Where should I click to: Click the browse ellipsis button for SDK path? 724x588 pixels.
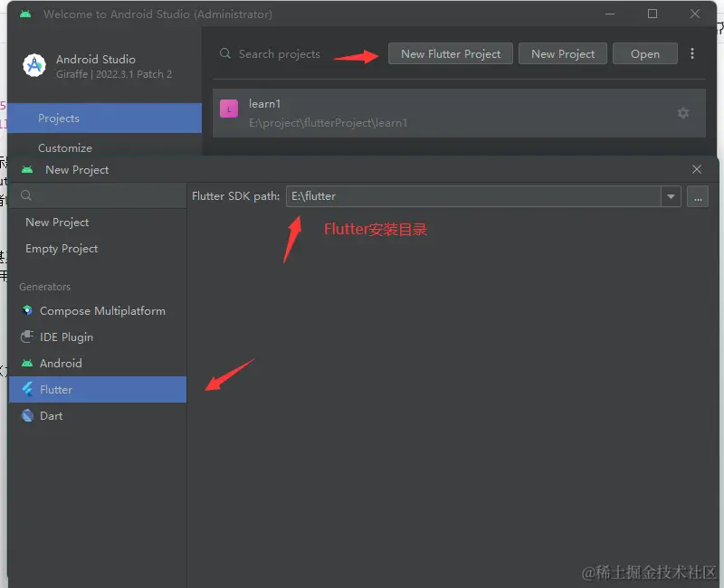click(697, 196)
